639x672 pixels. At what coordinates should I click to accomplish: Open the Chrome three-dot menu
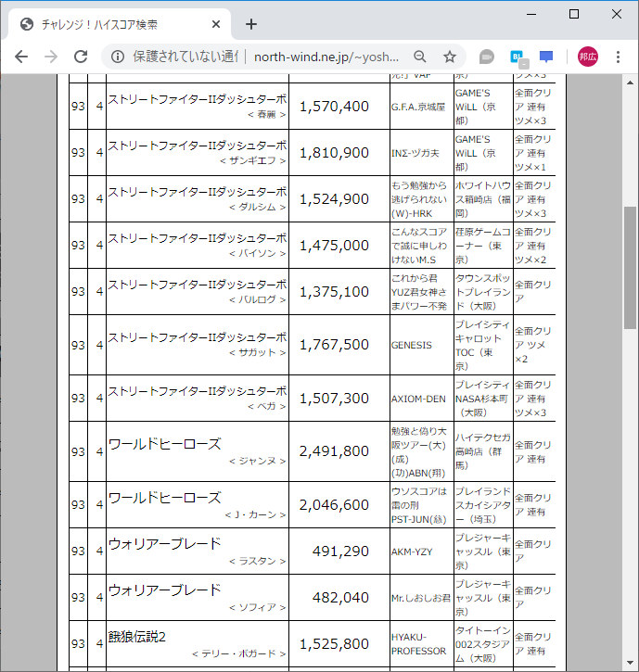(x=618, y=57)
